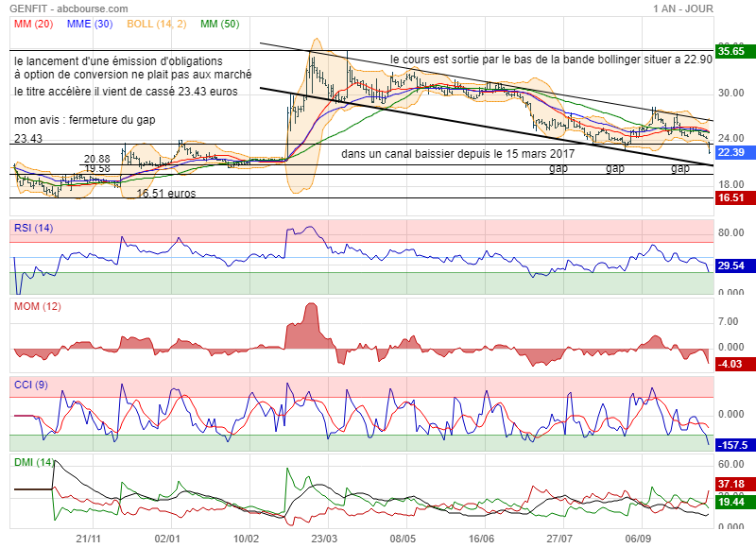
Task: Click the 16/06 date axis label
Action: click(x=481, y=539)
